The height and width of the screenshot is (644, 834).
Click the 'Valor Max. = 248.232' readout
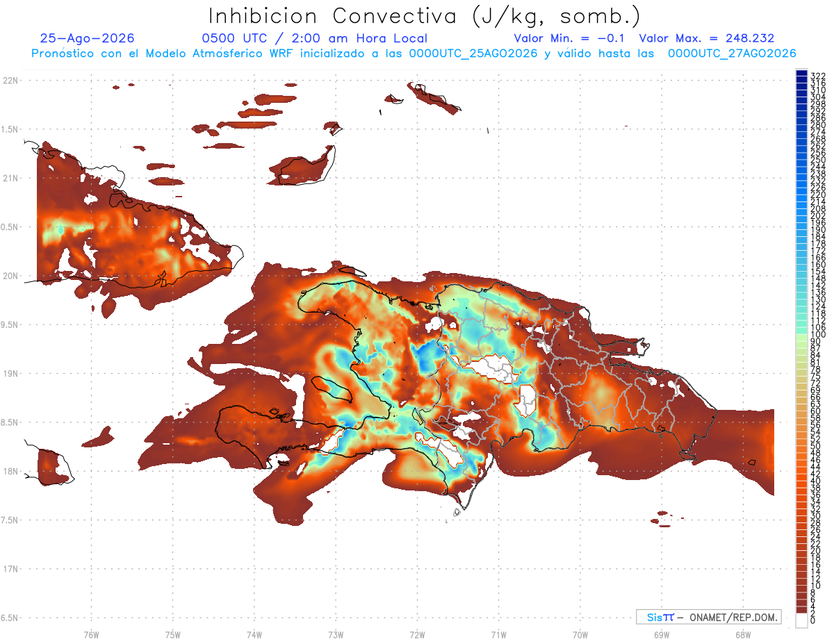pyautogui.click(x=707, y=39)
